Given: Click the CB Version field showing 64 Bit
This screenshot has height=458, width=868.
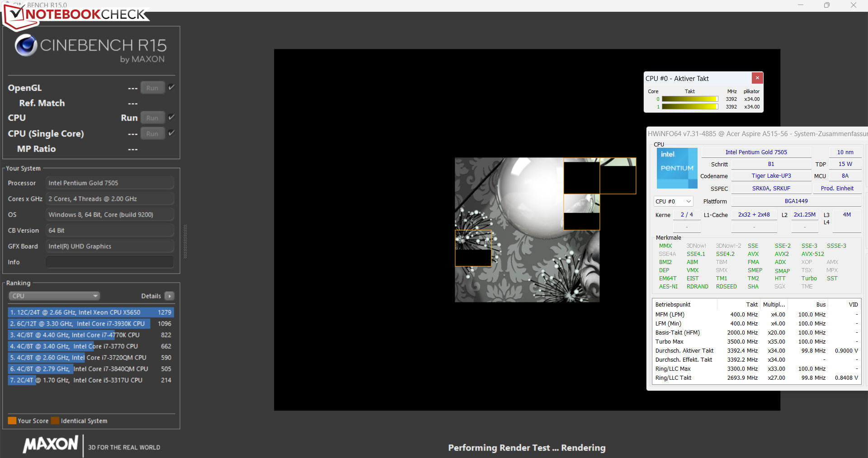Looking at the screenshot, I should pos(110,231).
